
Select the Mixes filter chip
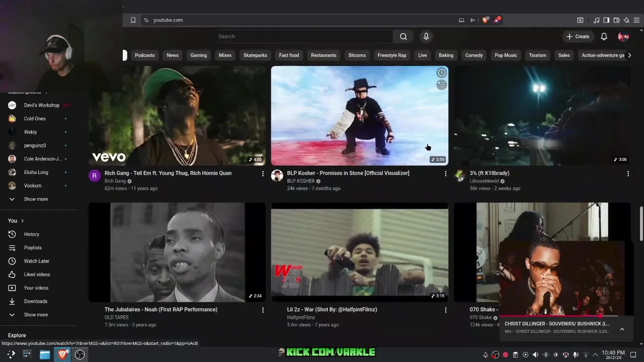pos(225,55)
